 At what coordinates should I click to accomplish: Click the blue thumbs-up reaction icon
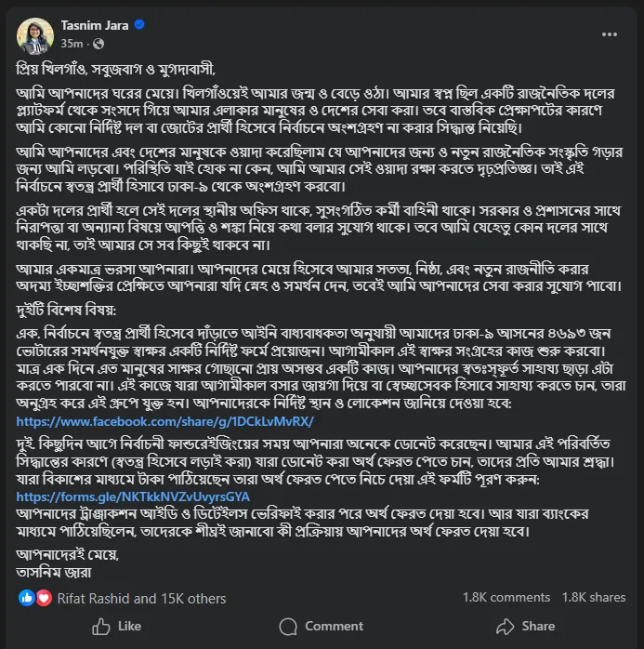click(x=27, y=599)
